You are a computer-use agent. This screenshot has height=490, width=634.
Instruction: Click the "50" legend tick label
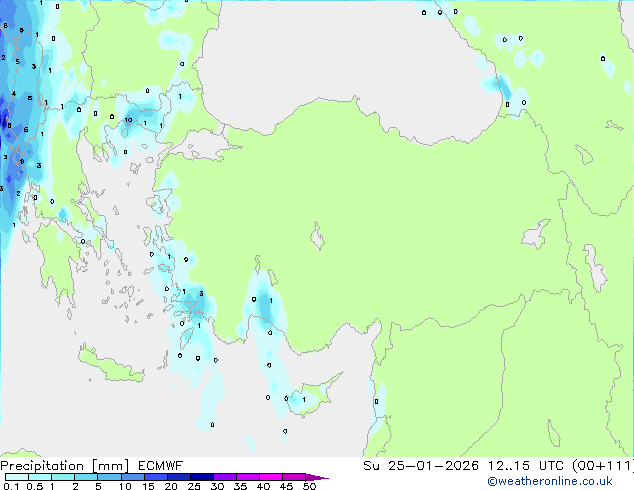pos(309,486)
